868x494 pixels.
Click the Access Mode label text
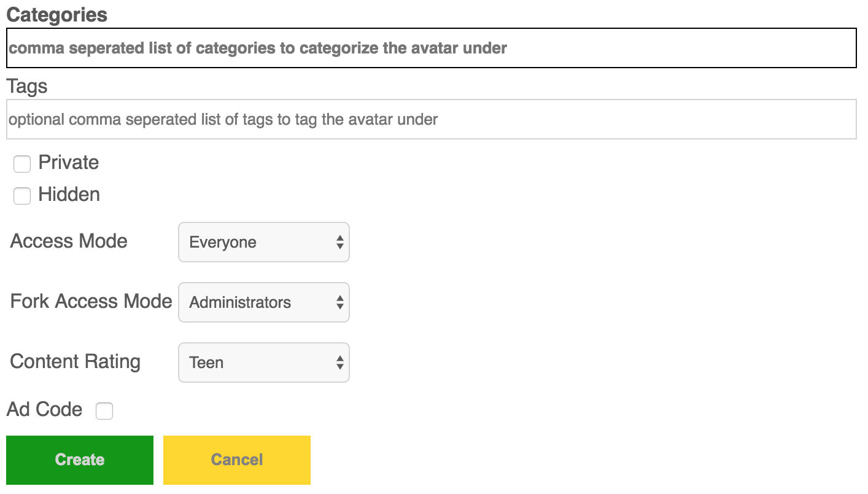coord(69,241)
